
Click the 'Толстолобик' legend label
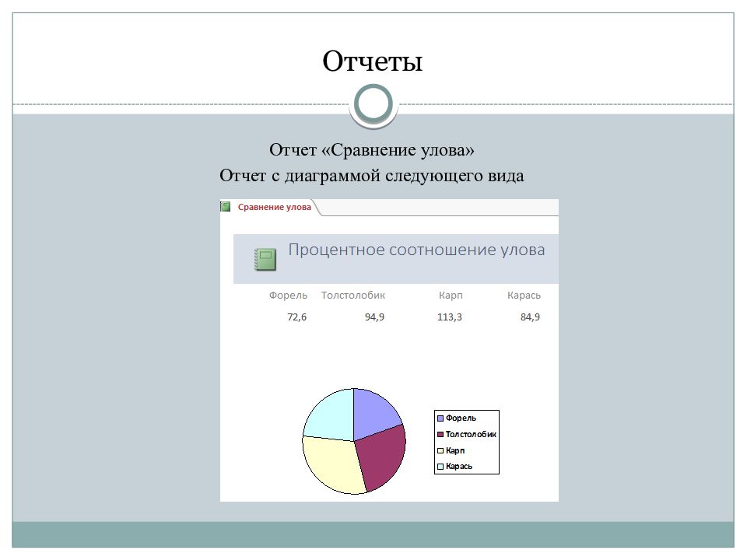pos(471,434)
